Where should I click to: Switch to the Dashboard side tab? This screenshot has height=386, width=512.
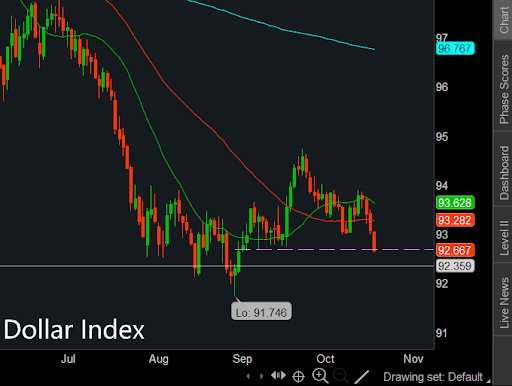(503, 169)
